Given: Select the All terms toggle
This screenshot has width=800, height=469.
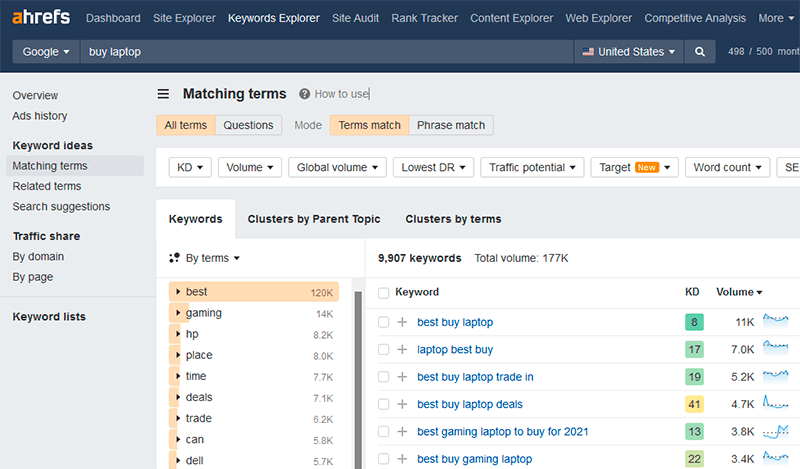Looking at the screenshot, I should 186,125.
